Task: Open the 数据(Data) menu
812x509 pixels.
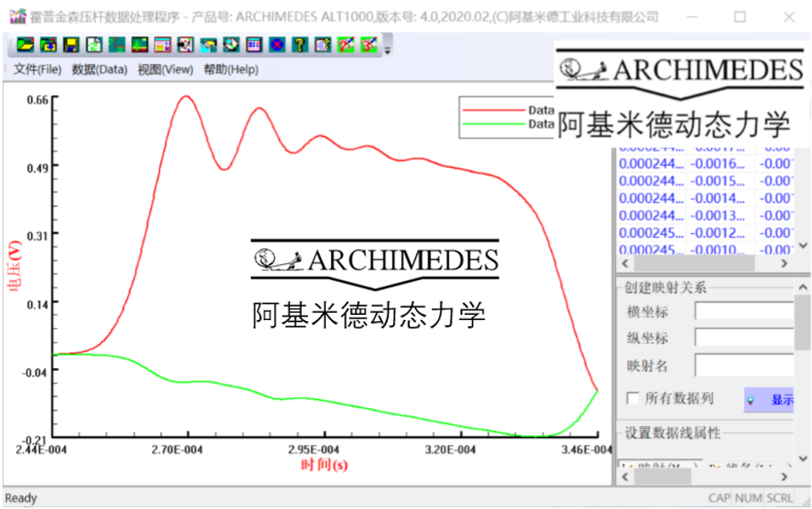Action: click(x=99, y=69)
